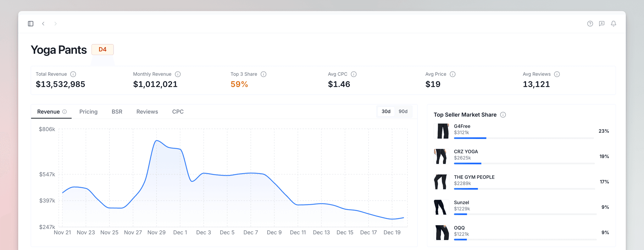Click the $1229k revenue under Sunzel

pyautogui.click(x=462, y=209)
